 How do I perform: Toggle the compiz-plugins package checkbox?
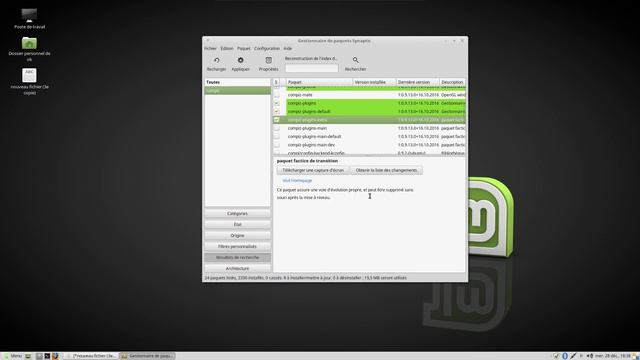click(x=277, y=103)
